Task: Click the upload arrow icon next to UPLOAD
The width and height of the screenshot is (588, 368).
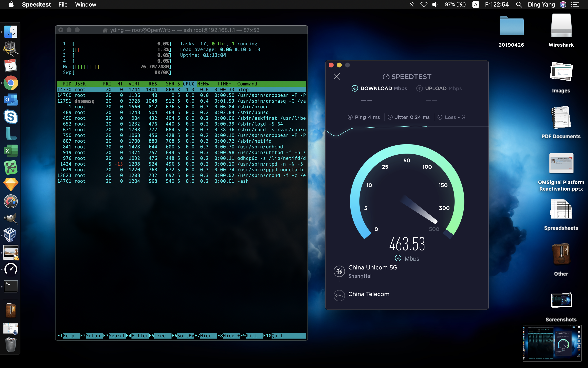Action: (x=419, y=88)
